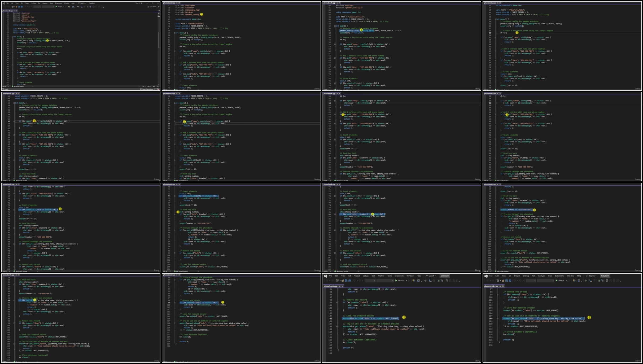Collapse line 108 get_above block, line 108 frame

pos(497,318)
